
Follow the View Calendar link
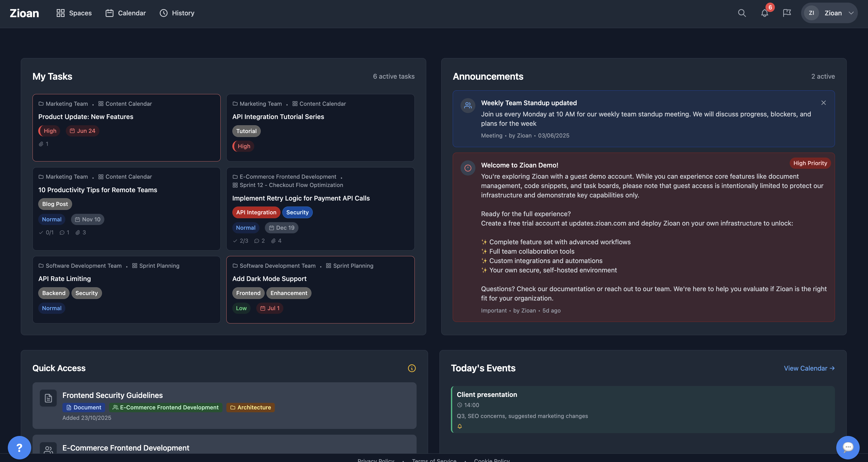(809, 368)
